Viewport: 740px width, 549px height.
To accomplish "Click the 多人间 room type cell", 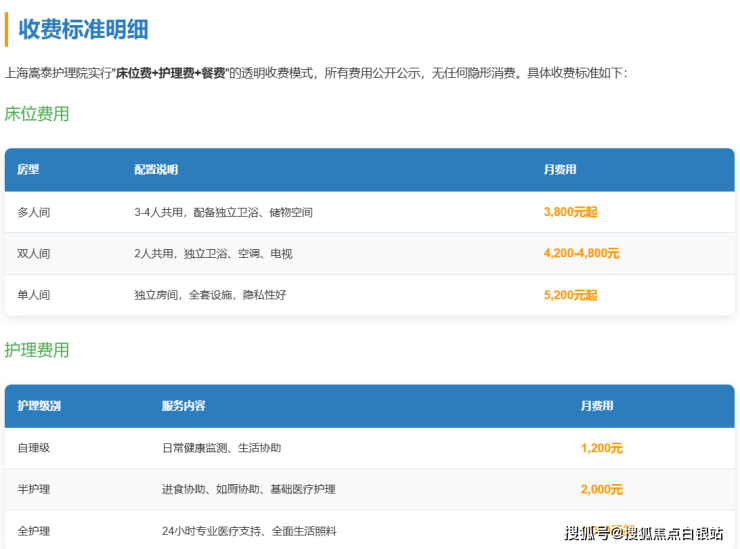I will coord(33,212).
